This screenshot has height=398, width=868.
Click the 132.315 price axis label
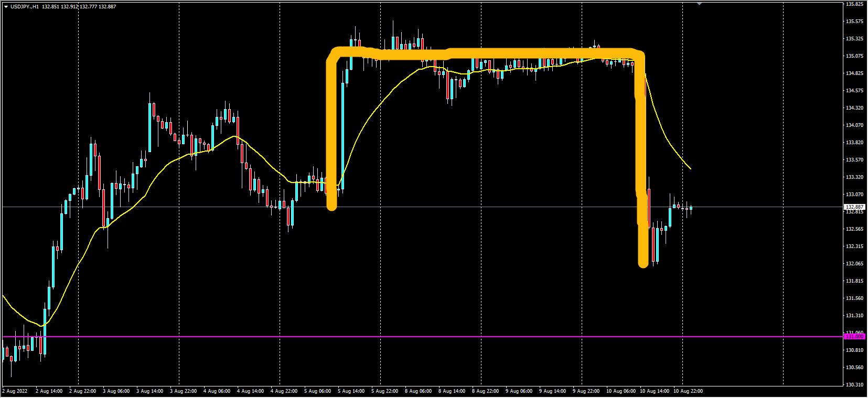click(855, 246)
